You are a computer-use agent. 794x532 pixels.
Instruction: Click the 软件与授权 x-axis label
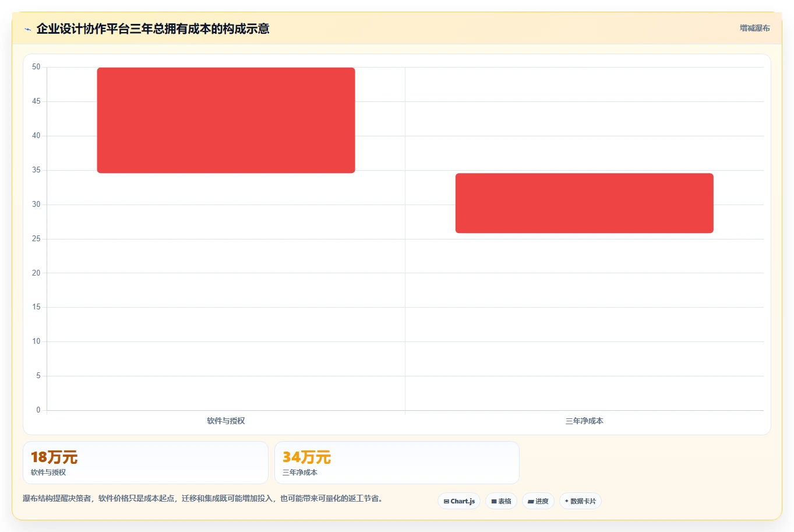pyautogui.click(x=226, y=421)
